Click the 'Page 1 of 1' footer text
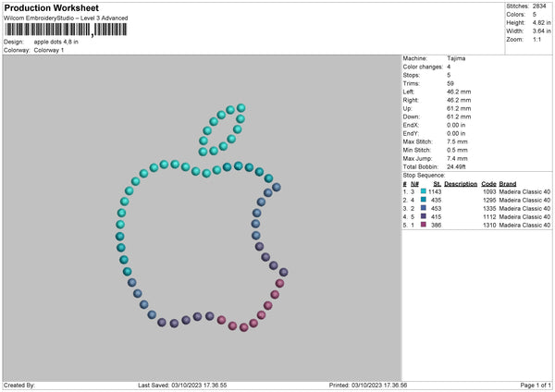Viewport: 555px width, 392px height. coord(536,386)
